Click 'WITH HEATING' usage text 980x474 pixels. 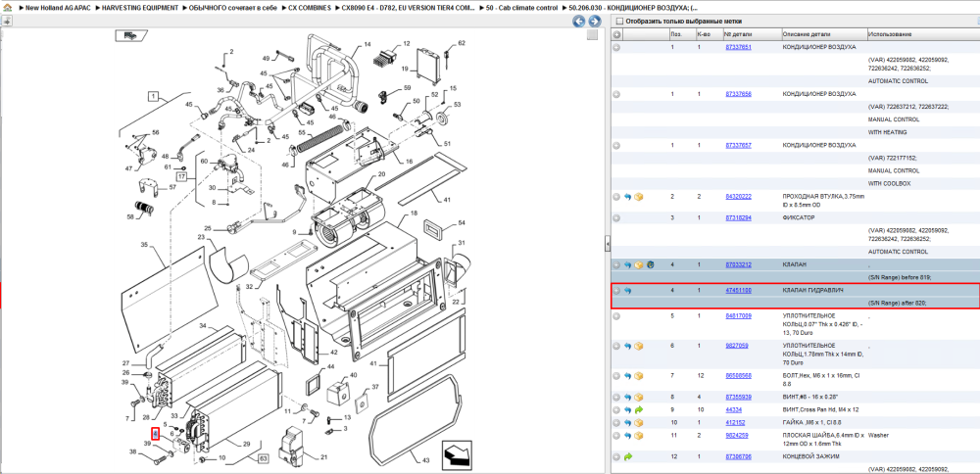(x=888, y=132)
